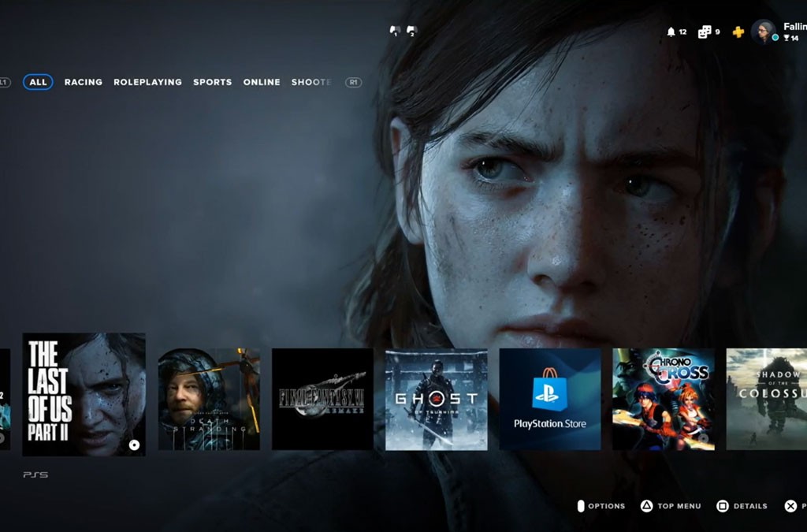Open the user profile avatar
Image resolution: width=807 pixels, height=532 pixels.
[763, 32]
